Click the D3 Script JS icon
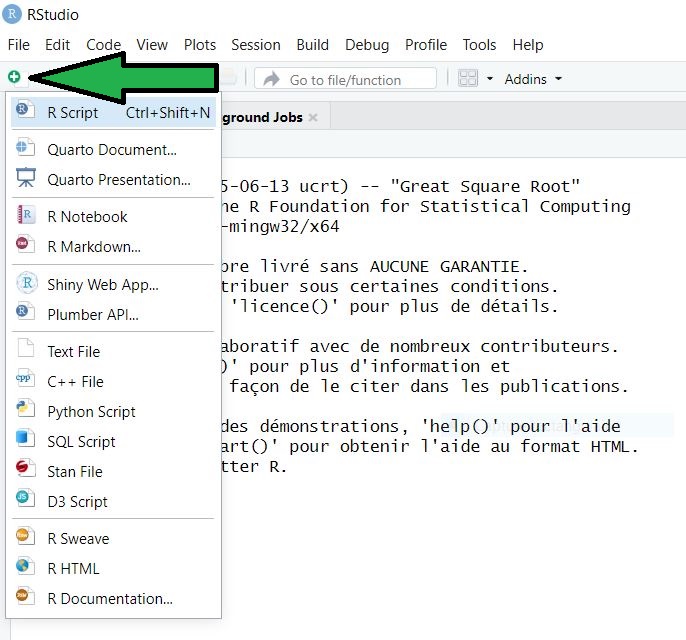Screen dimensions: 686x640 click(x=25, y=497)
